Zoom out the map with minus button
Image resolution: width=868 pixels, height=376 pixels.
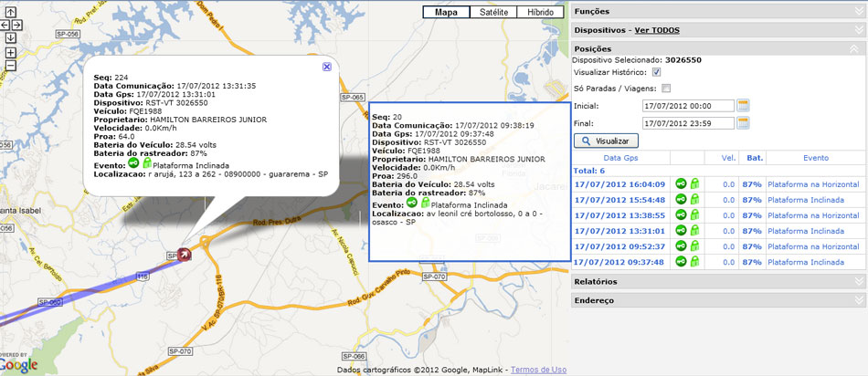[10, 66]
